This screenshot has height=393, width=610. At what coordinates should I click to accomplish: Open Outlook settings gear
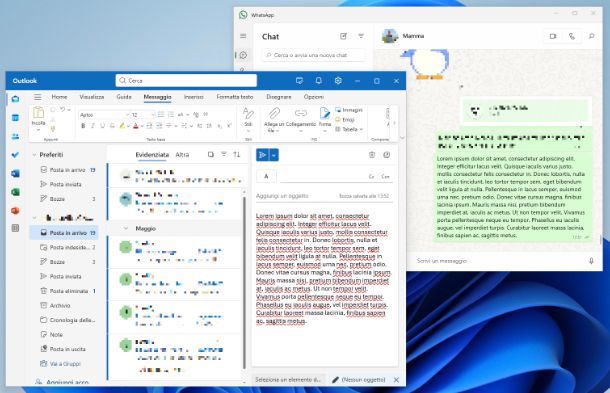(x=338, y=81)
